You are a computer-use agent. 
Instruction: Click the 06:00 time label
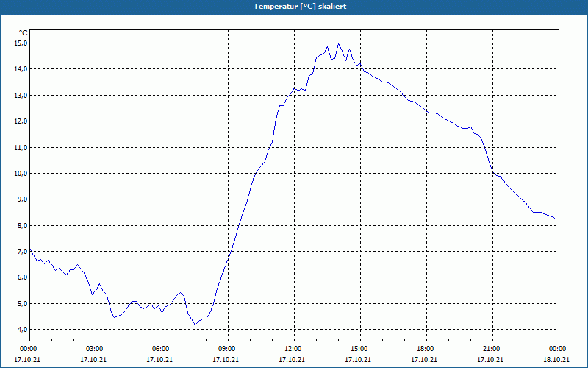[162, 349]
